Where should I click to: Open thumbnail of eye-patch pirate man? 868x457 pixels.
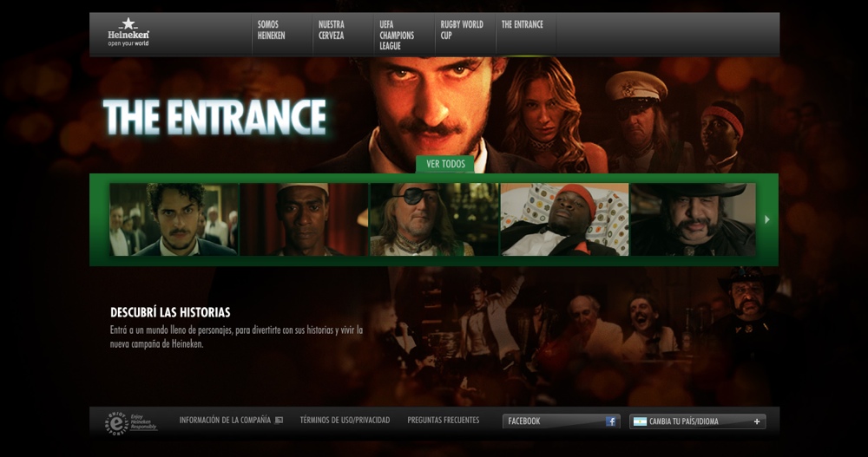[x=434, y=219]
